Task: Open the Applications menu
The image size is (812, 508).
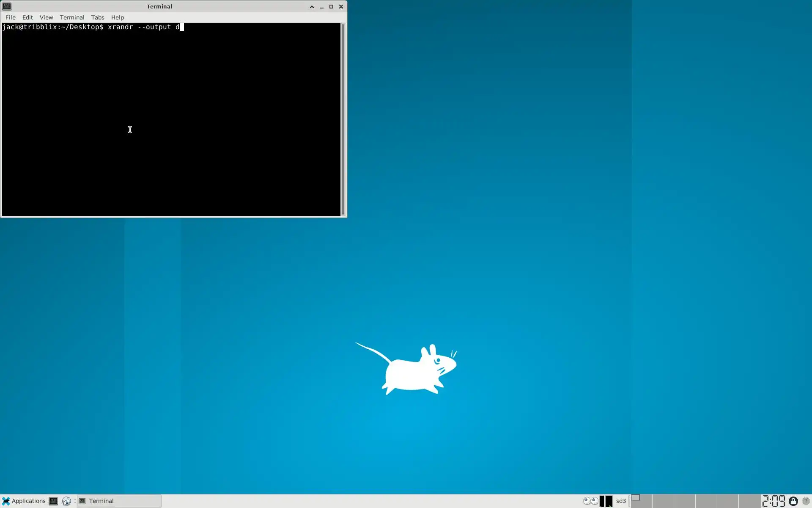Action: pyautogui.click(x=24, y=501)
